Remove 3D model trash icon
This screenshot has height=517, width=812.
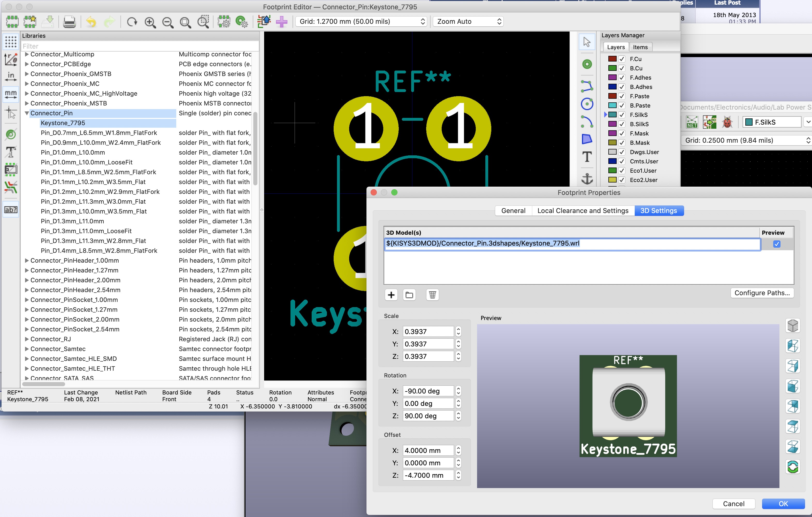coord(432,295)
